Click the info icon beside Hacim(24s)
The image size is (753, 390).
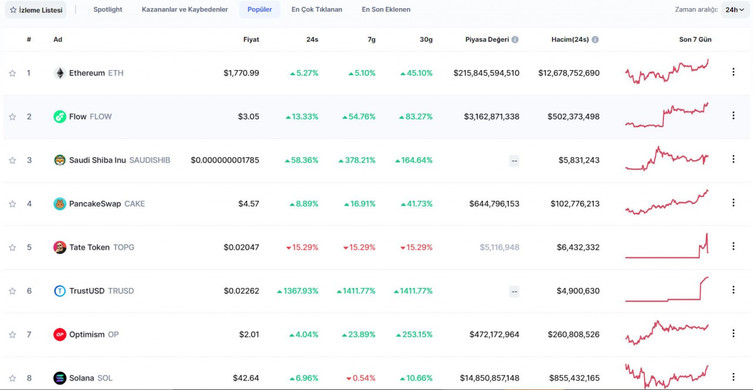coord(595,40)
